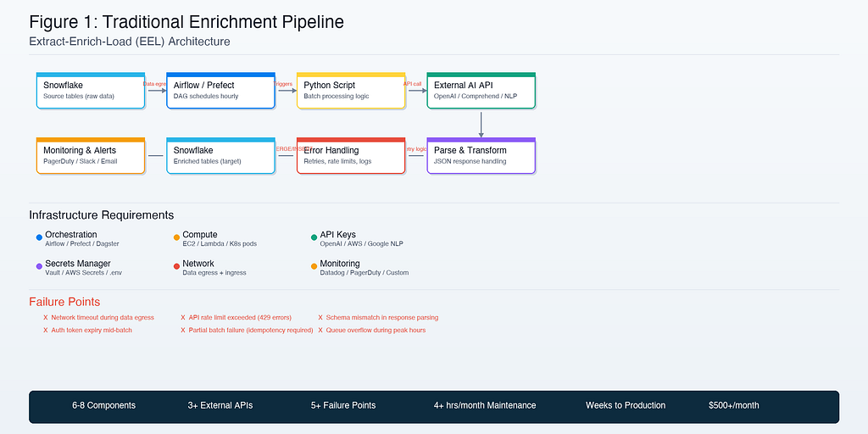Image resolution: width=868 pixels, height=434 pixels.
Task: Click X beside Partial batch failure
Action: pos(183,330)
